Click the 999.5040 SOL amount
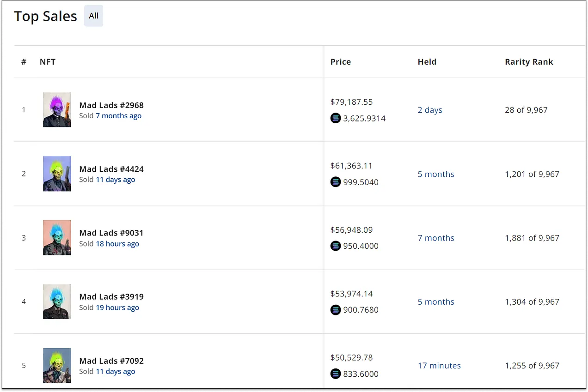Viewport: 588px width, 392px height. tap(361, 182)
